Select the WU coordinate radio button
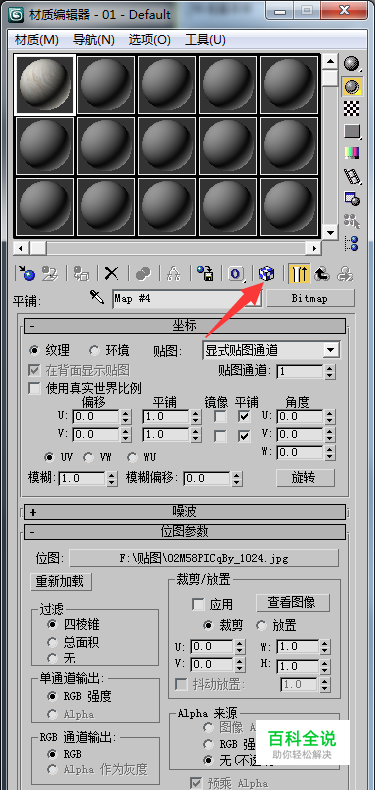 [133, 457]
